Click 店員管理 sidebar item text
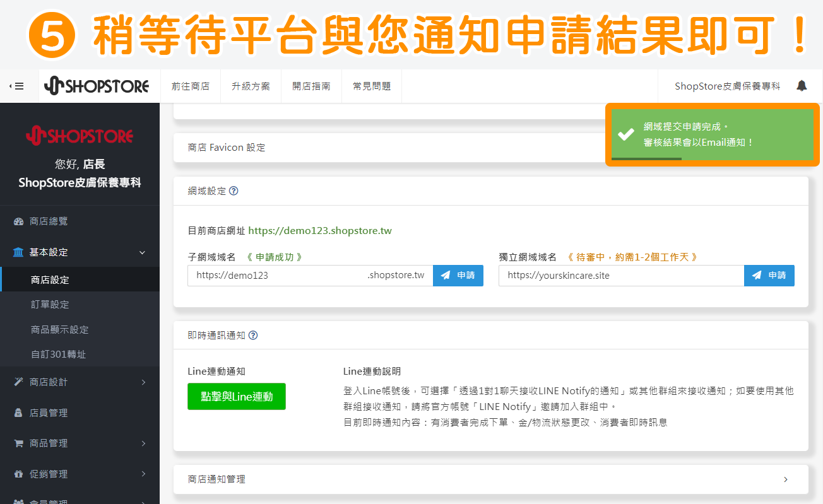Image resolution: width=823 pixels, height=504 pixels. pyautogui.click(x=49, y=413)
